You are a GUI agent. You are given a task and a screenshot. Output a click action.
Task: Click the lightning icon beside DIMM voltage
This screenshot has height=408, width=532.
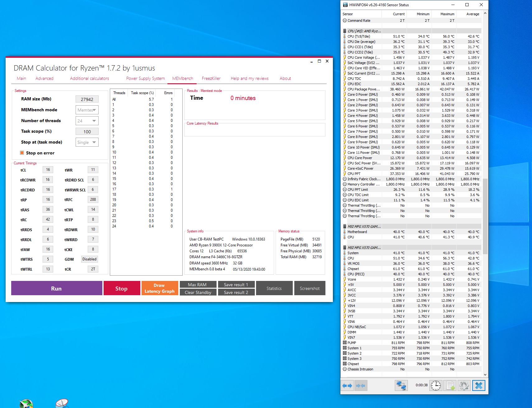[x=345, y=332]
